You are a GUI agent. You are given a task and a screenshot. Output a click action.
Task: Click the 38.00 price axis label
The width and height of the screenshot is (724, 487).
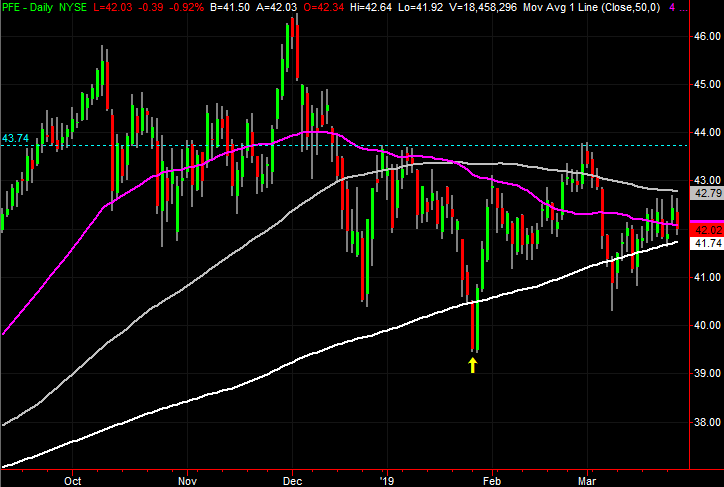tap(707, 421)
